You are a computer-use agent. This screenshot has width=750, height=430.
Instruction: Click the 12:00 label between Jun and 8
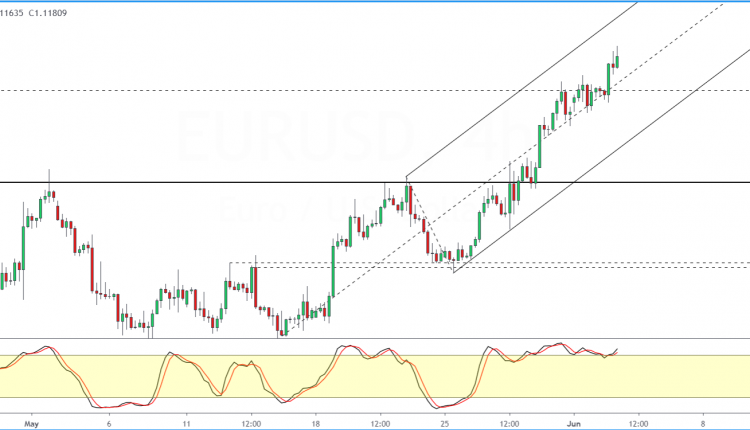coord(638,424)
